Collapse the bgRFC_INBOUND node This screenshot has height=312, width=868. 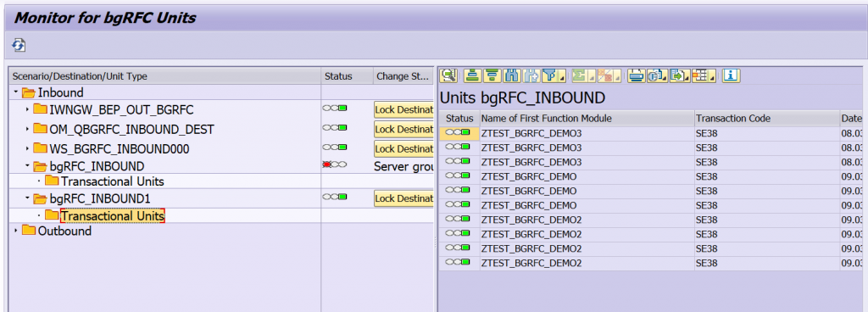27,166
